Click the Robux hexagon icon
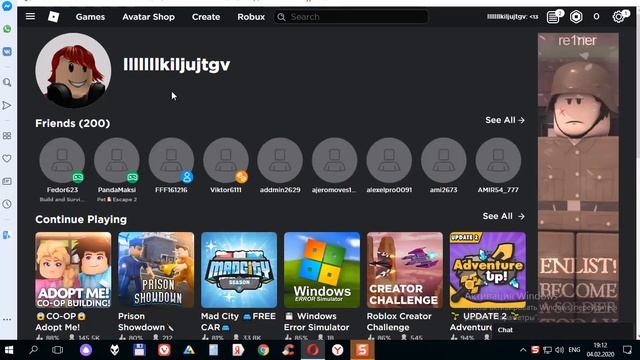The height and width of the screenshot is (360, 640). pyautogui.click(x=576, y=17)
